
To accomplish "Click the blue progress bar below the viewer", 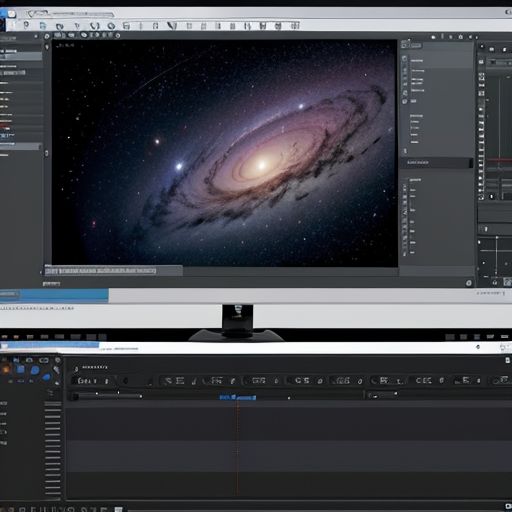I will [x=54, y=295].
